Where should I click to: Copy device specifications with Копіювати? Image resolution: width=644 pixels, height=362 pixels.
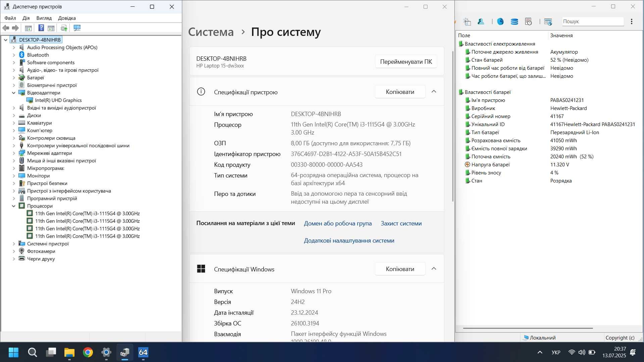pos(400,92)
